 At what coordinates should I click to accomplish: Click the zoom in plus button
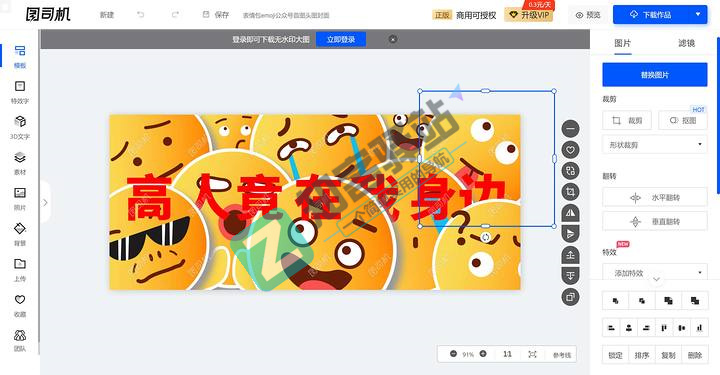[x=483, y=354]
